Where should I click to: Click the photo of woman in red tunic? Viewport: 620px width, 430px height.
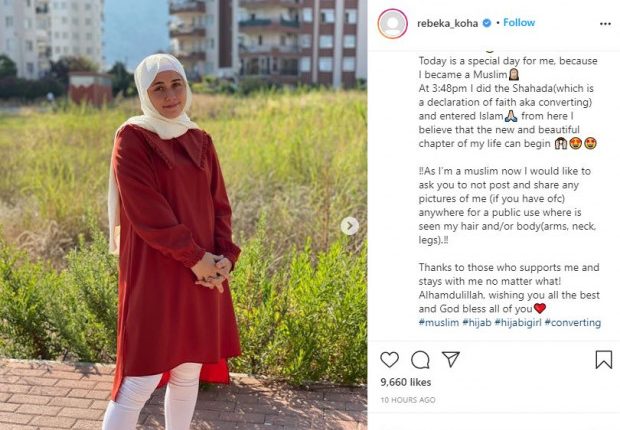coord(183,215)
